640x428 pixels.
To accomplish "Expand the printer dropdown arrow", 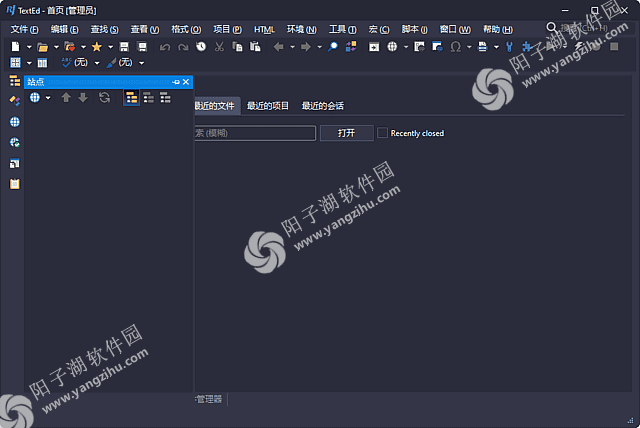I will pyautogui.click(x=496, y=47).
